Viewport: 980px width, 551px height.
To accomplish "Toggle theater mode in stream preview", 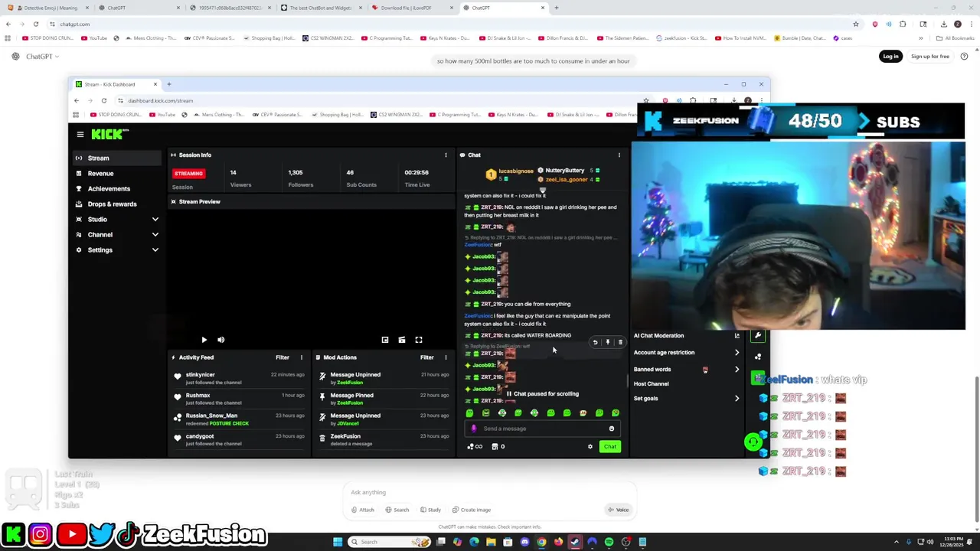I will pos(402,340).
